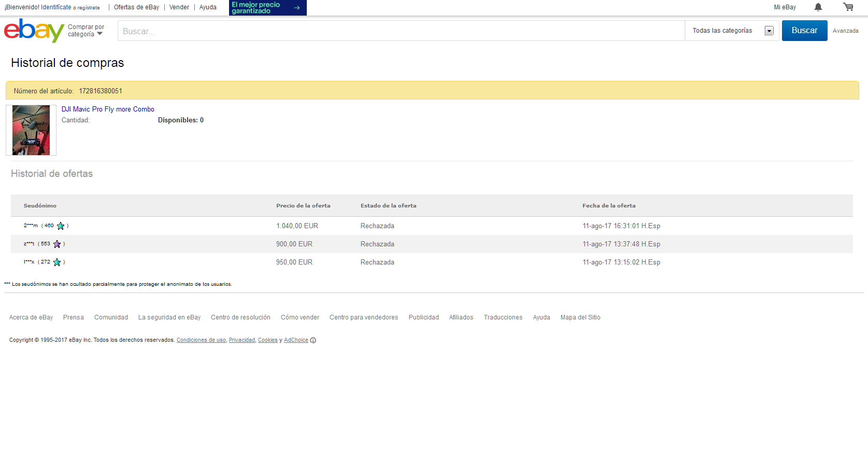Open Centro para vendedores footer link
The height and width of the screenshot is (472, 868).
click(x=364, y=317)
